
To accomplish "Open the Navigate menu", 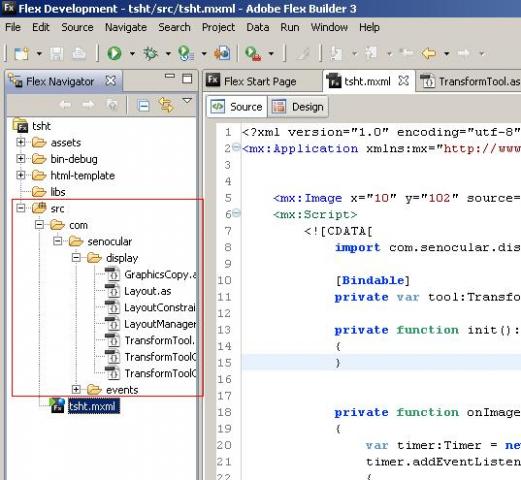I will tap(126, 27).
